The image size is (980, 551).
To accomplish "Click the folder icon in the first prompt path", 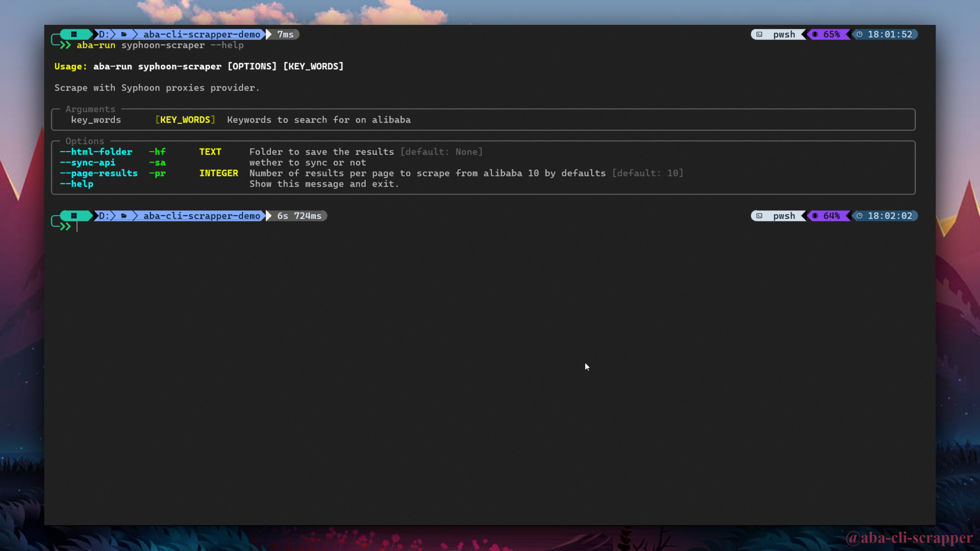I will pyautogui.click(x=124, y=34).
